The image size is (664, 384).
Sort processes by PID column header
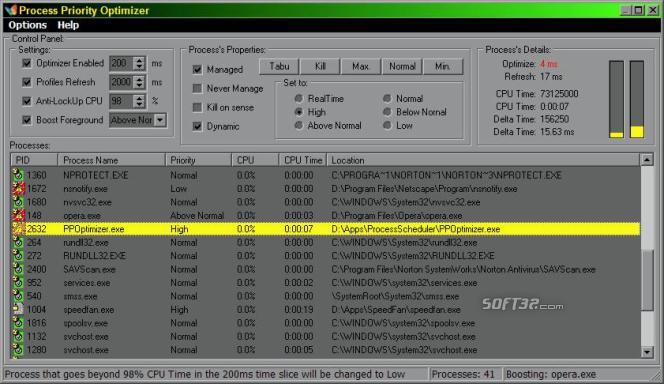(x=34, y=160)
